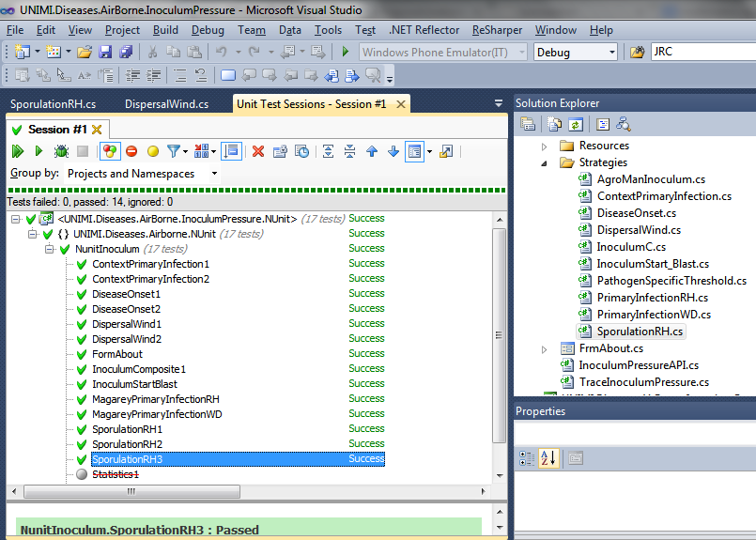Image resolution: width=756 pixels, height=540 pixels.
Task: Expand all test nodes in the session toolbar
Action: (329, 151)
